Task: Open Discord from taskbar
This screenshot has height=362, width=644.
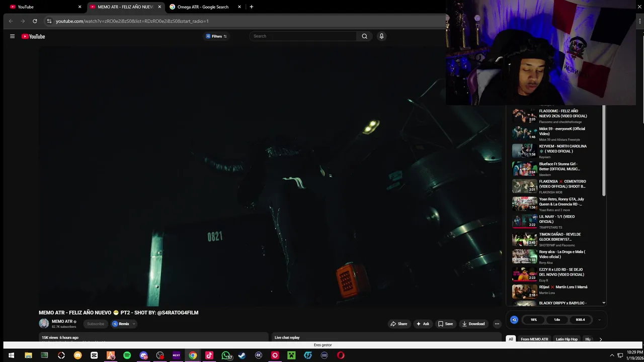Action: pyautogui.click(x=143, y=355)
